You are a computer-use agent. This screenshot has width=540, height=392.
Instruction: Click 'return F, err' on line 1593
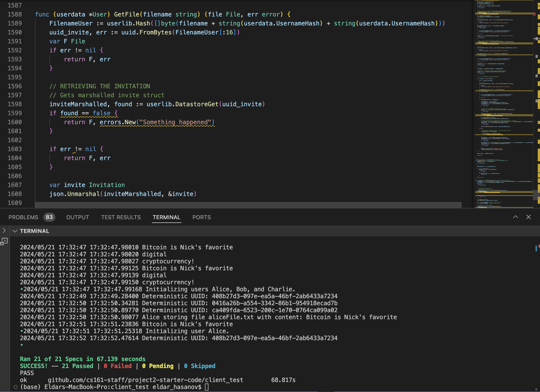coord(87,59)
